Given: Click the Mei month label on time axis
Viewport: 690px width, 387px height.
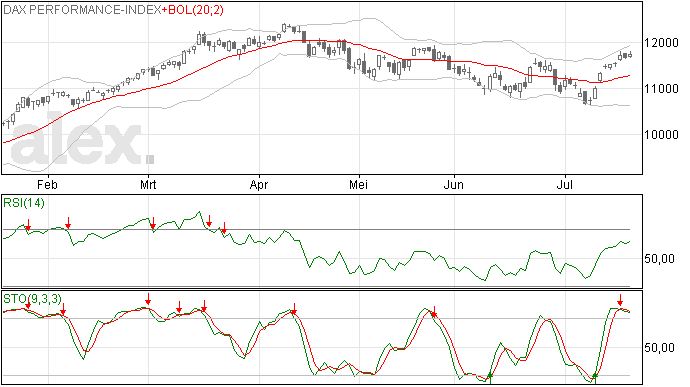Looking at the screenshot, I should click(x=358, y=185).
